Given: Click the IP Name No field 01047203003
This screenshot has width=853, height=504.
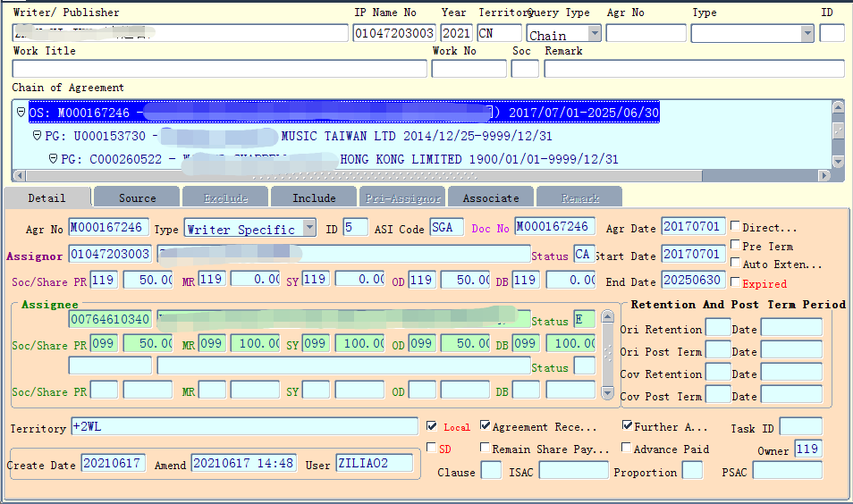Looking at the screenshot, I should [394, 33].
